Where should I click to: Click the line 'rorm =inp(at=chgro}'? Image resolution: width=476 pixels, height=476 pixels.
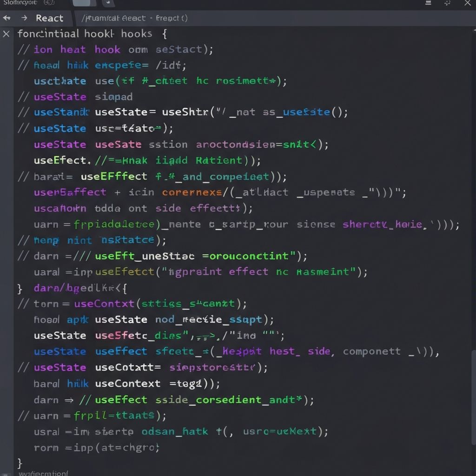(x=97, y=448)
